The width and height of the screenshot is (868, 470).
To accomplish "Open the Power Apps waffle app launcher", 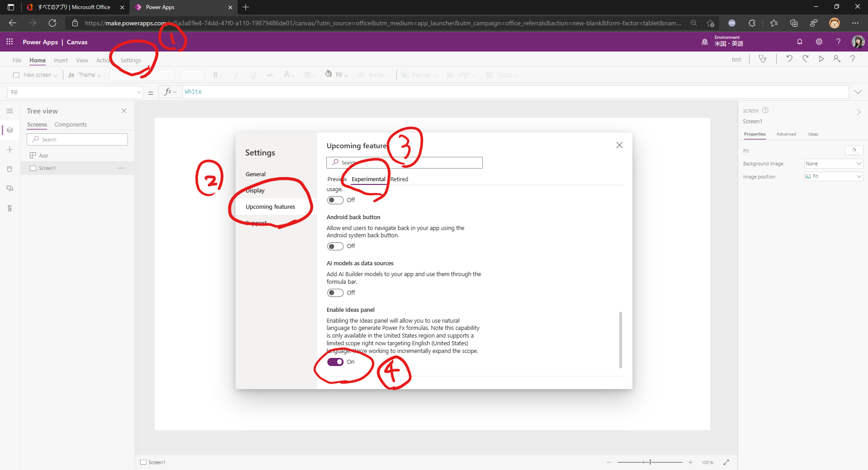I will click(x=9, y=42).
